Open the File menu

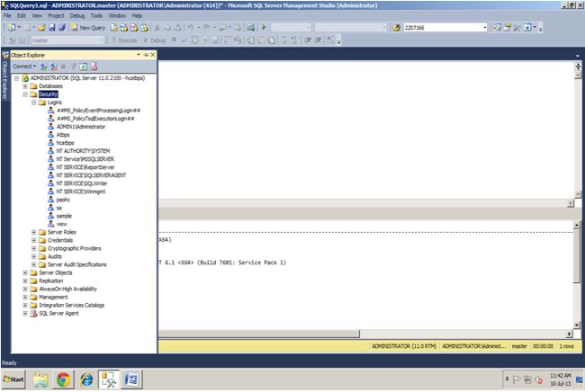(7, 15)
